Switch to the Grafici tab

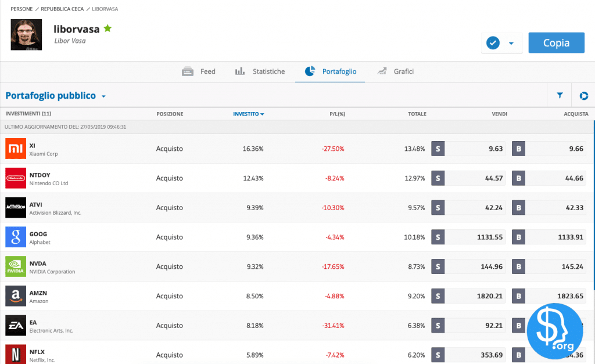(x=395, y=71)
